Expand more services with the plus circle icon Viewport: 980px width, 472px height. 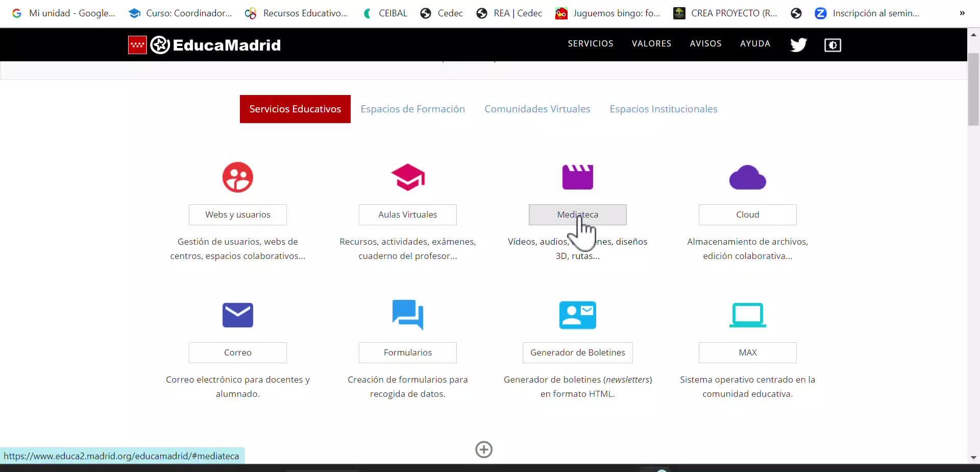484,450
